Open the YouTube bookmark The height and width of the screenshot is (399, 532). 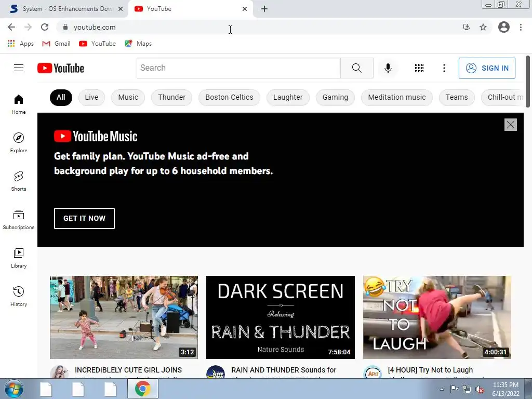(97, 44)
